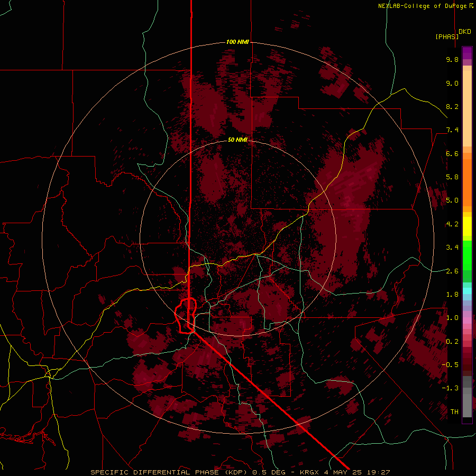Click the 5.0 value on the color scale
The image size is (476, 476).
452,200
